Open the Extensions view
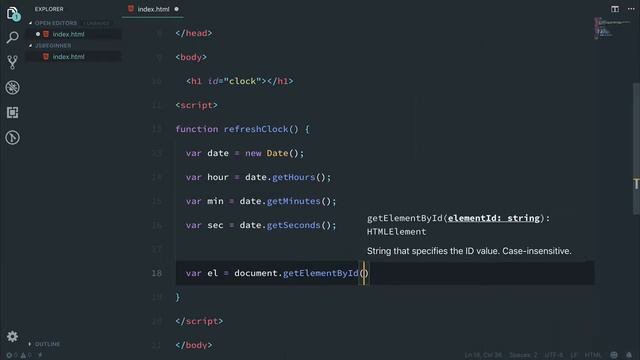640x360 pixels. pyautogui.click(x=13, y=112)
